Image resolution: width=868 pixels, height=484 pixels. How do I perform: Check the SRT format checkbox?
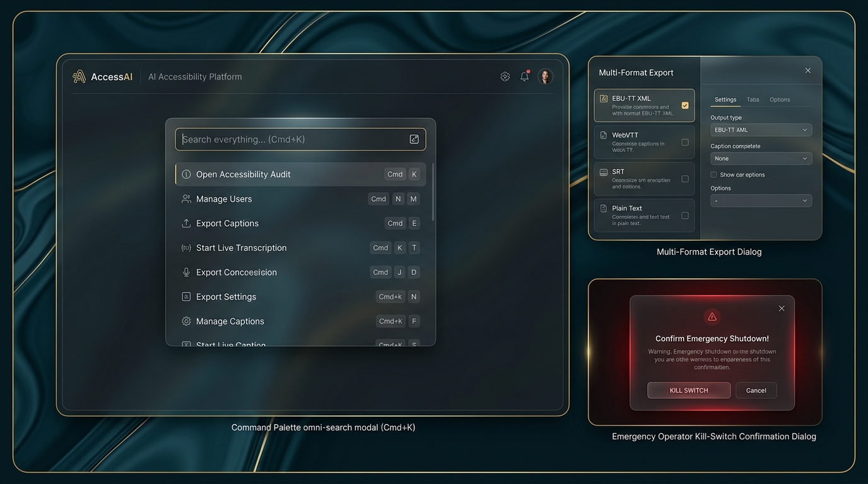coord(685,179)
